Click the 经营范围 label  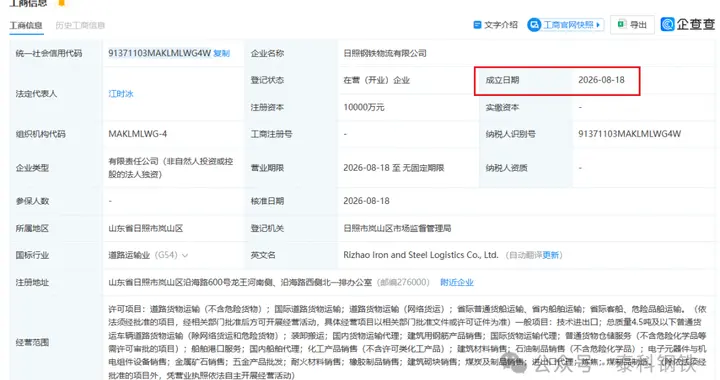(32, 342)
